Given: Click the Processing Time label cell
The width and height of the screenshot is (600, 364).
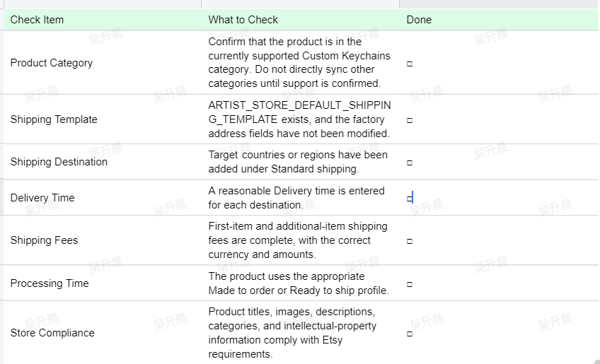Looking at the screenshot, I should coord(103,283).
